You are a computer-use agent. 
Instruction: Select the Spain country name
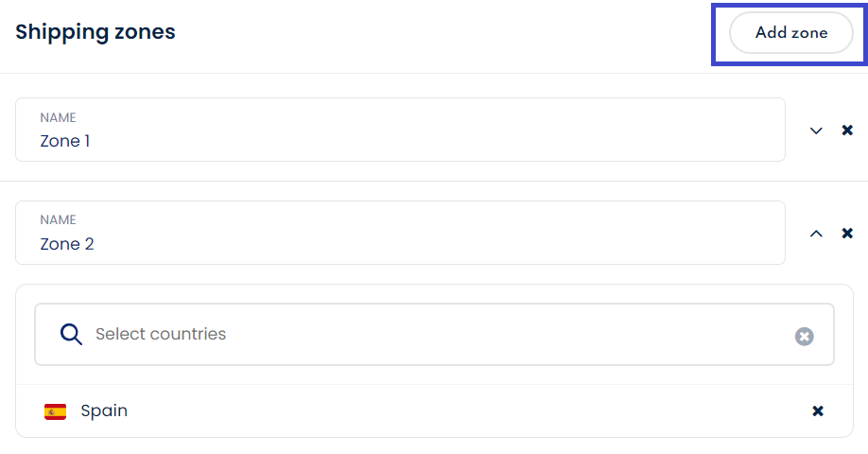click(104, 410)
